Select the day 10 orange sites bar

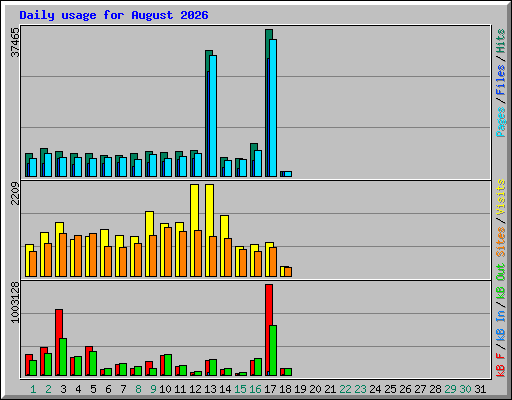[x=168, y=252]
